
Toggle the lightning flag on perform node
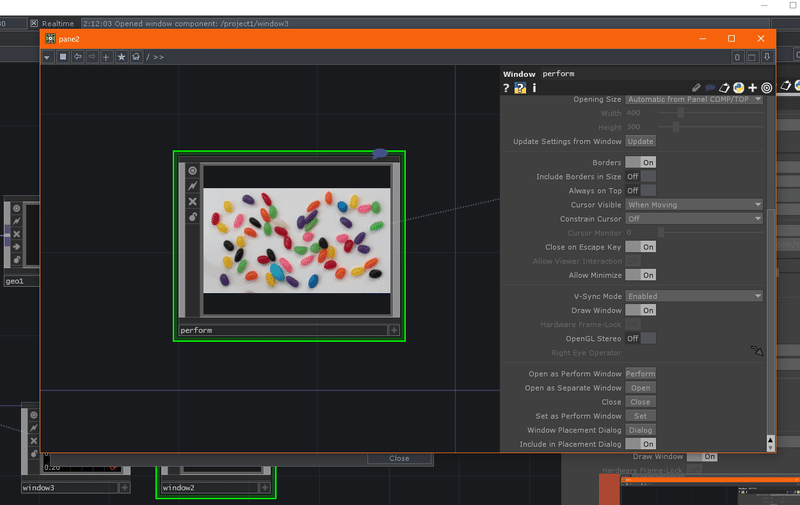[192, 186]
